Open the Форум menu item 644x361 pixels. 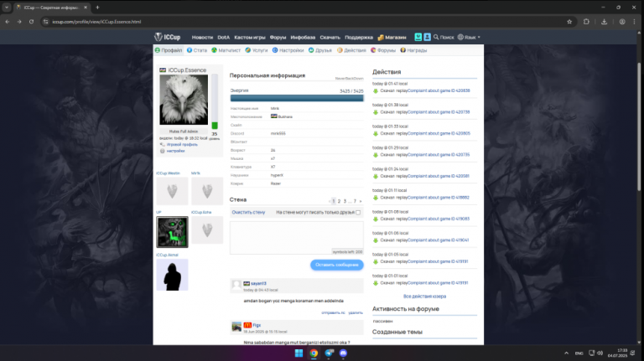[278, 38]
